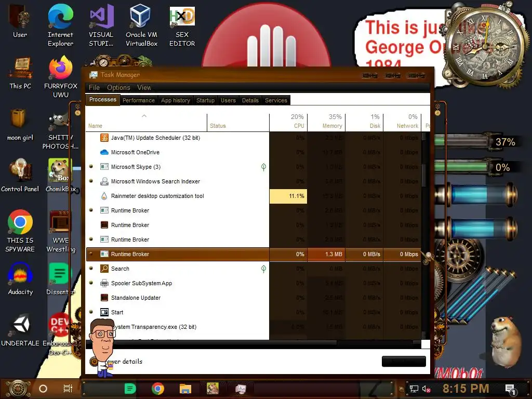This screenshot has width=532, height=399.
Task: Click the Rainmeter droplet process icon
Action: point(104,196)
